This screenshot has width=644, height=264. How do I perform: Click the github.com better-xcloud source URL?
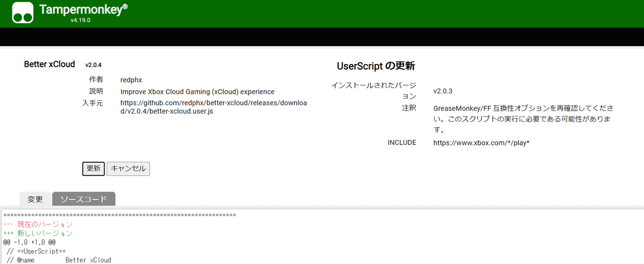(x=214, y=107)
